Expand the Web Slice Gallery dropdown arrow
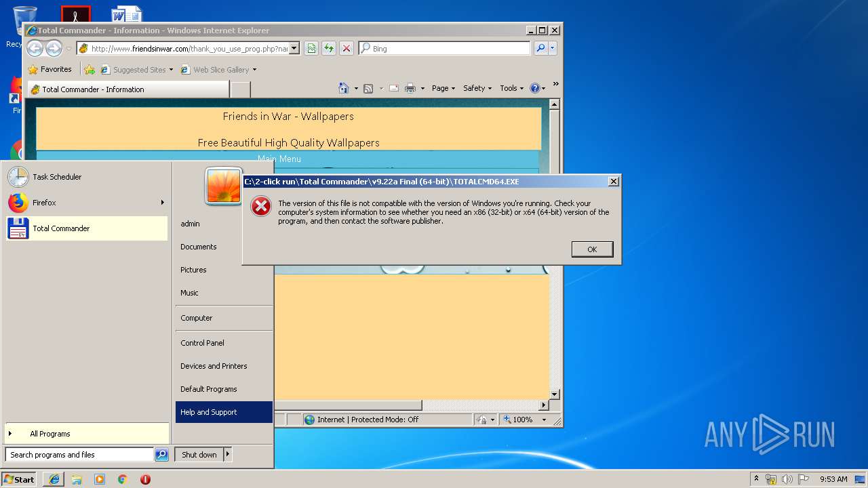 tap(254, 70)
